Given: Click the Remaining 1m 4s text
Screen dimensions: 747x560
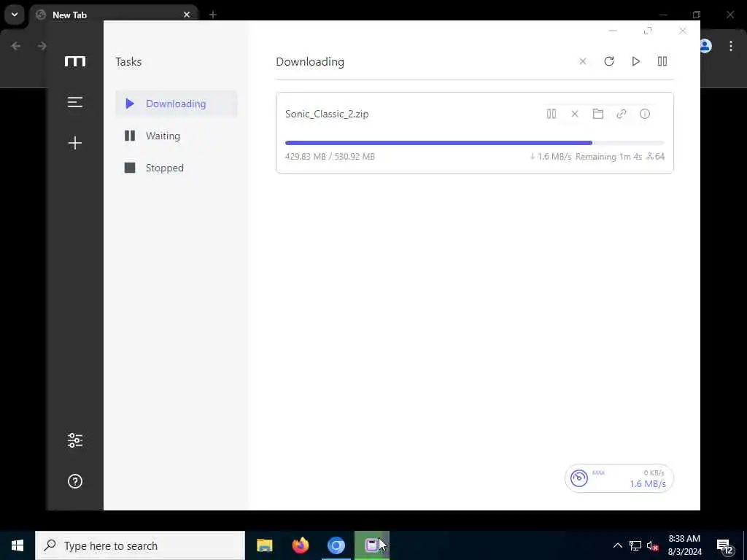Looking at the screenshot, I should [608, 156].
